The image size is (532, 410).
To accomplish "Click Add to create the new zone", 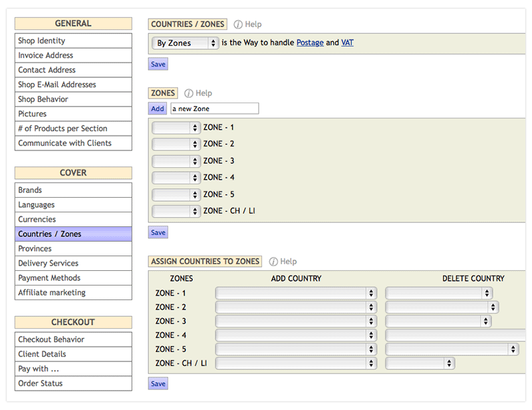I will pyautogui.click(x=156, y=108).
